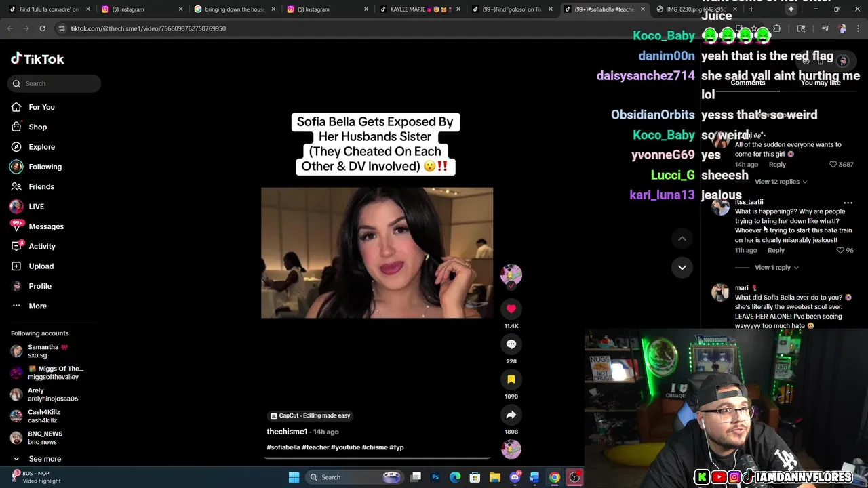Switch to 'bringing down the house' browser tab
Screen dimensions: 868x488
(x=234, y=9)
